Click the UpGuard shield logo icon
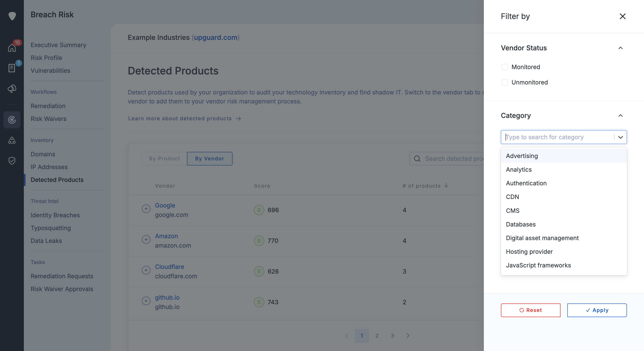 pyautogui.click(x=12, y=16)
